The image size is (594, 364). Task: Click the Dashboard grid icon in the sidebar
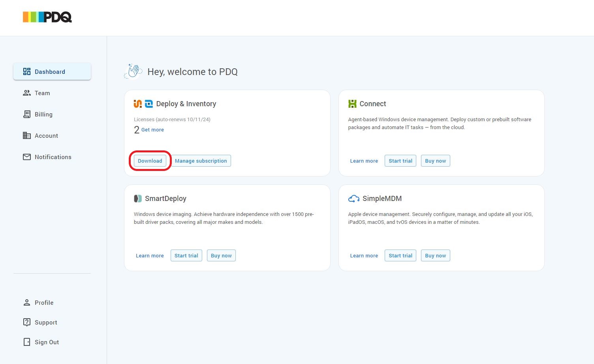27,71
